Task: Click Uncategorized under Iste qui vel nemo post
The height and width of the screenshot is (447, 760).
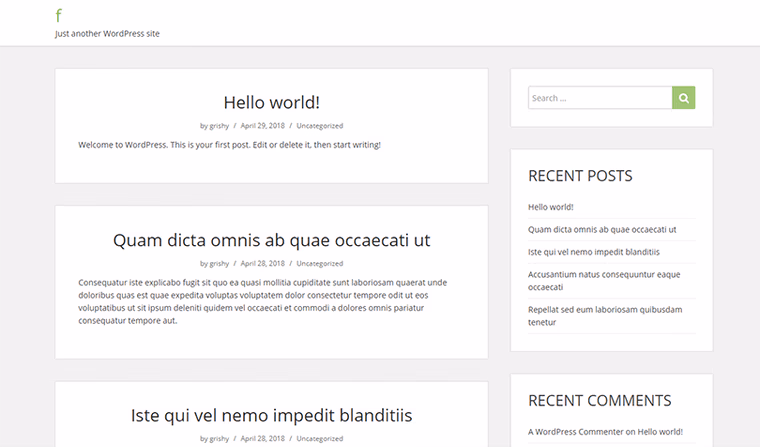Action: [x=319, y=439]
